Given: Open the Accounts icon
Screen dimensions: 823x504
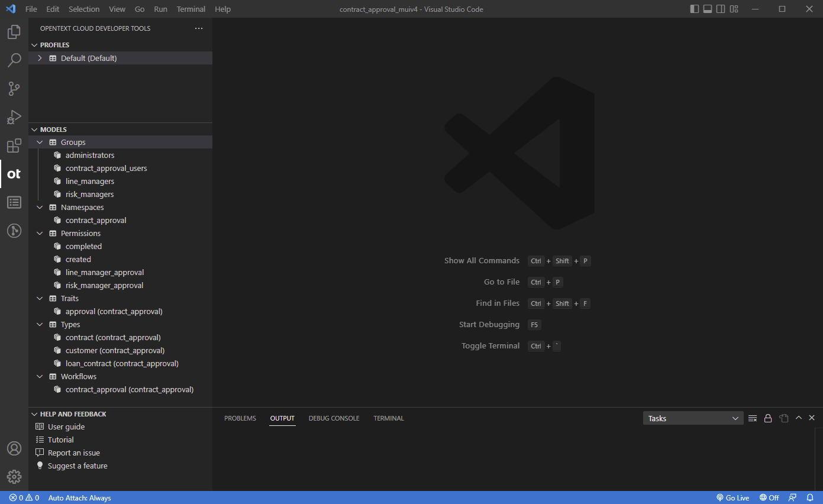Looking at the screenshot, I should (x=14, y=448).
